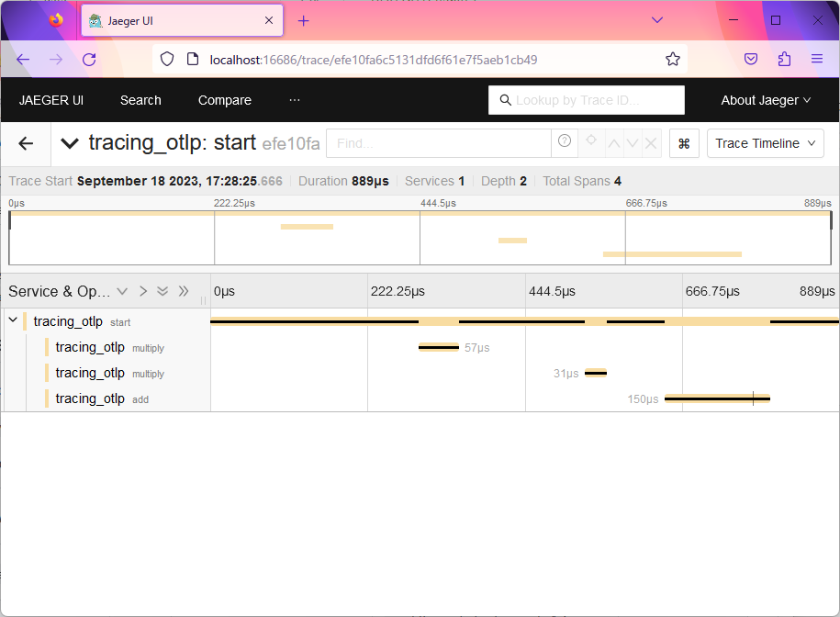Collapse all spans with double right chevron

click(184, 291)
